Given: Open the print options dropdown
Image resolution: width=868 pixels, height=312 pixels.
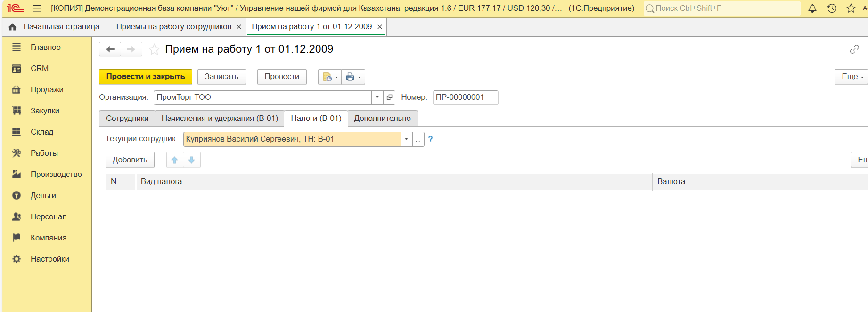Looking at the screenshot, I should [353, 77].
